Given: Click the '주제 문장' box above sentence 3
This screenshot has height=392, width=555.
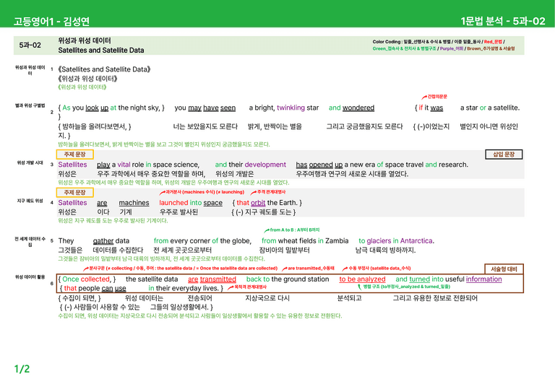Looking at the screenshot, I should coord(74,154).
